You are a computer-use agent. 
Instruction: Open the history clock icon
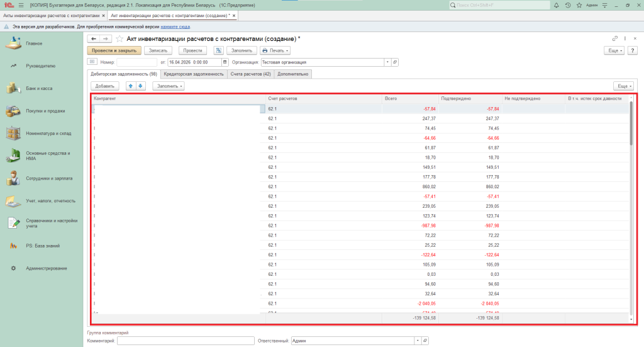[x=568, y=5]
